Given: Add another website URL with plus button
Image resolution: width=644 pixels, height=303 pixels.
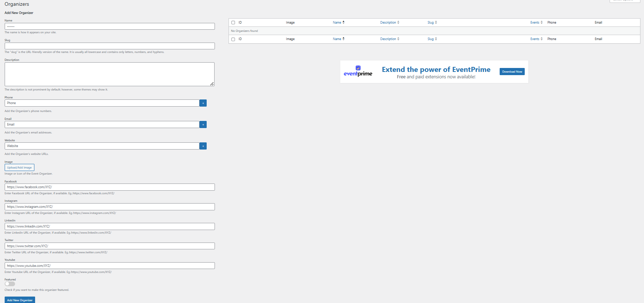Looking at the screenshot, I should 203,146.
